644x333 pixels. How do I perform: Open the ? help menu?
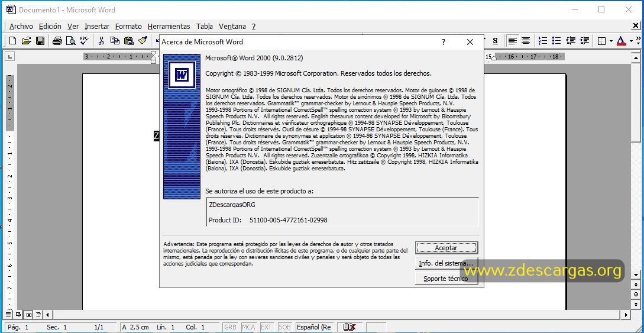(x=254, y=26)
